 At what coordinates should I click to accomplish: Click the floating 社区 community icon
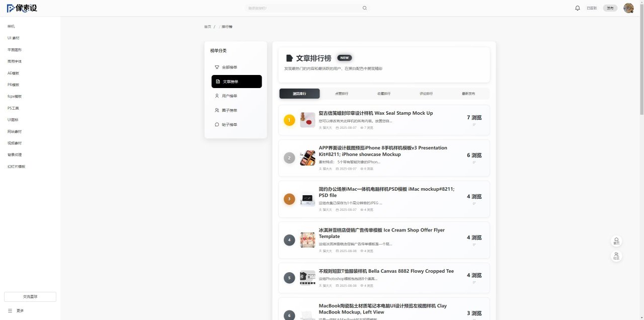(616, 256)
